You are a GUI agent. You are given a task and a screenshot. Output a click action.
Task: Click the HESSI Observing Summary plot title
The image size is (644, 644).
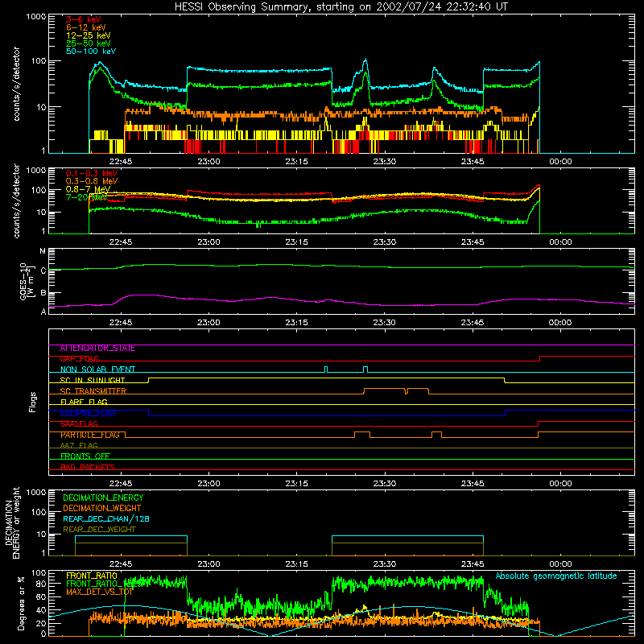point(341,7)
